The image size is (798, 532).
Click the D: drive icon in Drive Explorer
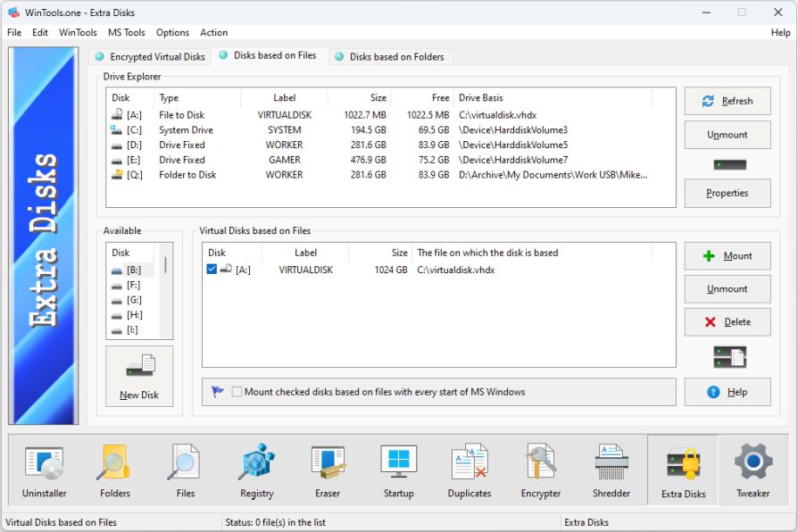tap(117, 145)
